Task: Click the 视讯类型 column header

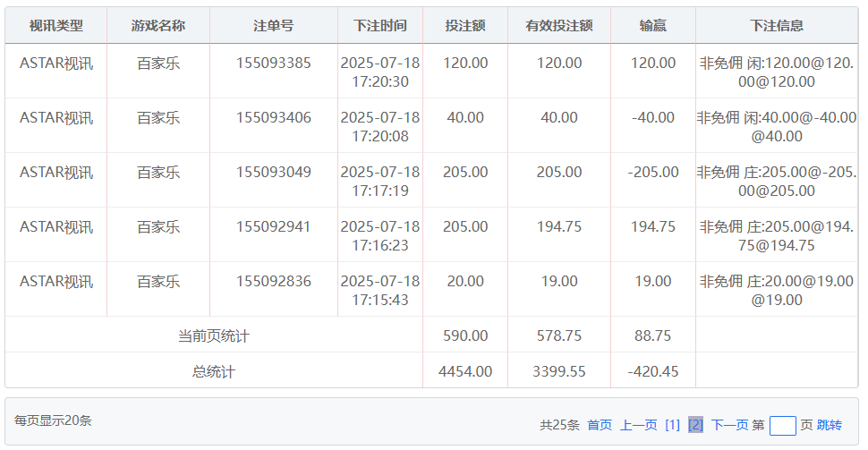Action: pos(55,26)
